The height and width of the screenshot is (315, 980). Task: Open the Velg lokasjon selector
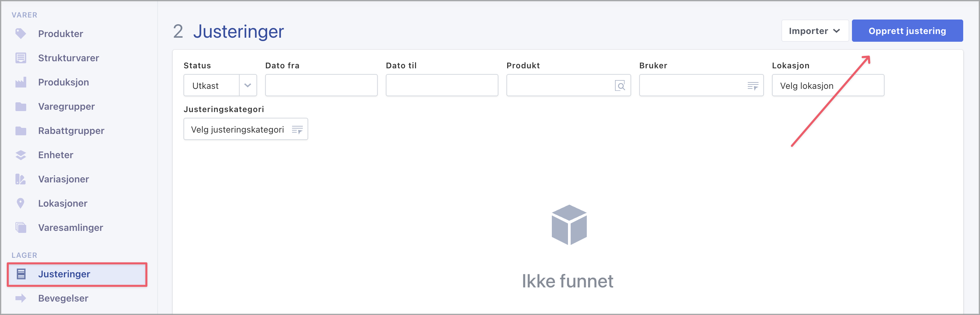tap(827, 86)
